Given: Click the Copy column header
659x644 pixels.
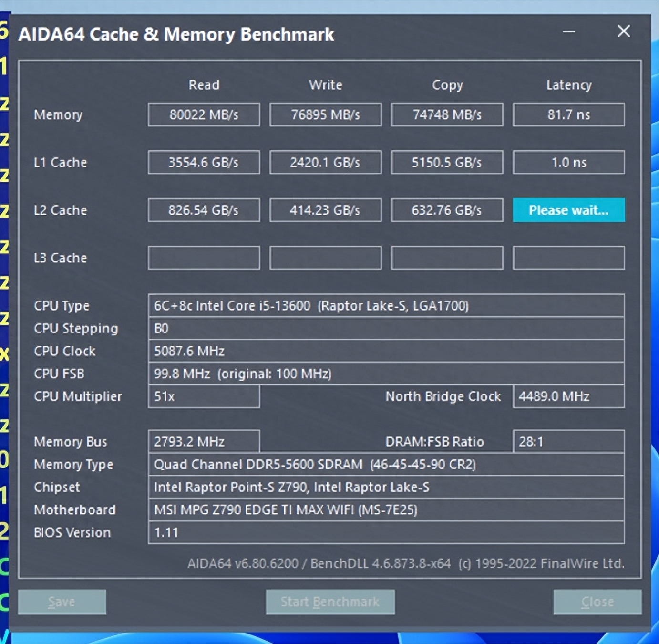Looking at the screenshot, I should point(447,85).
